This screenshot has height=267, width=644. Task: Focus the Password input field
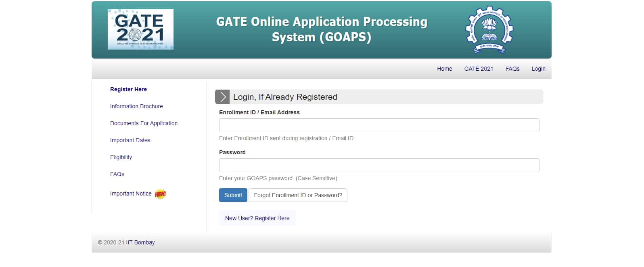click(379, 165)
